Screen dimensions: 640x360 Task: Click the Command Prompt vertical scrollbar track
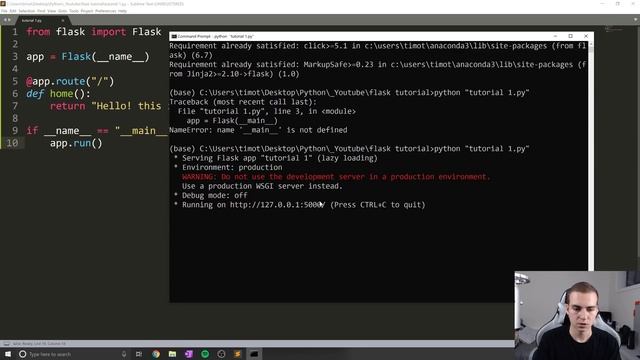tap(591, 163)
